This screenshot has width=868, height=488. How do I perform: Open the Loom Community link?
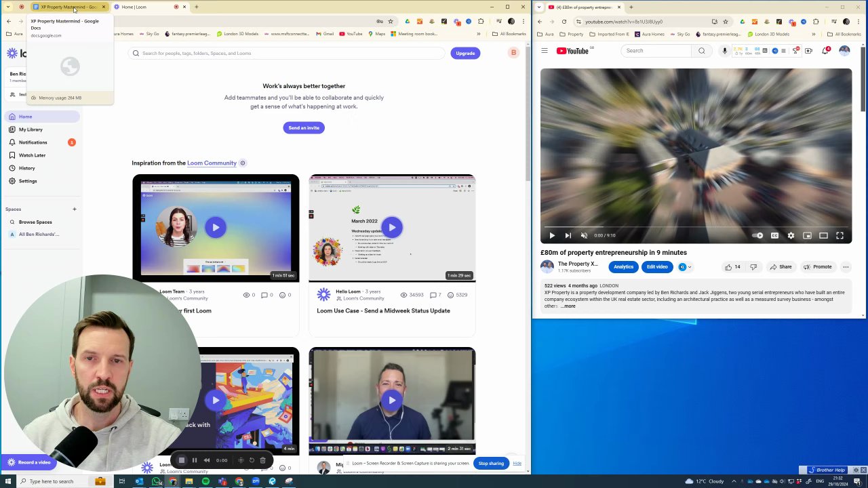point(212,163)
